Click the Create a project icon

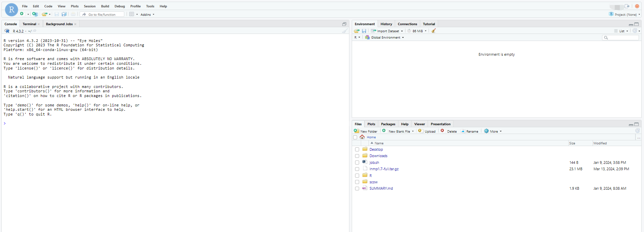tap(35, 14)
